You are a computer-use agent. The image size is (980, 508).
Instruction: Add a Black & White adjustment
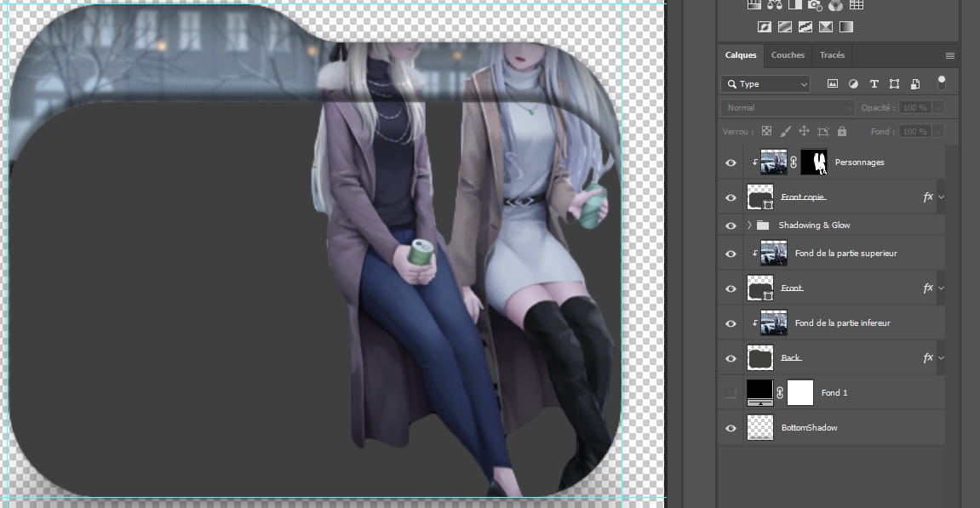pyautogui.click(x=795, y=5)
